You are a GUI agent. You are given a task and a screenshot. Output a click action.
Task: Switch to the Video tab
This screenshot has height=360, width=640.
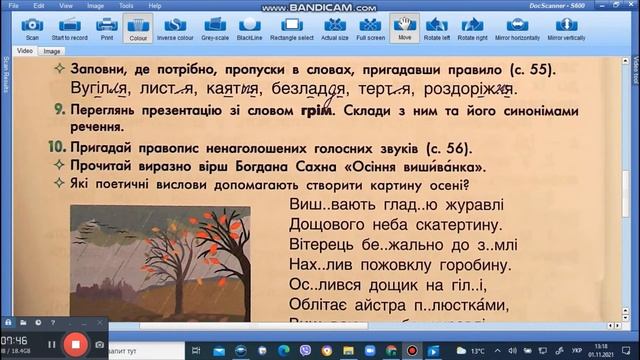pos(25,51)
